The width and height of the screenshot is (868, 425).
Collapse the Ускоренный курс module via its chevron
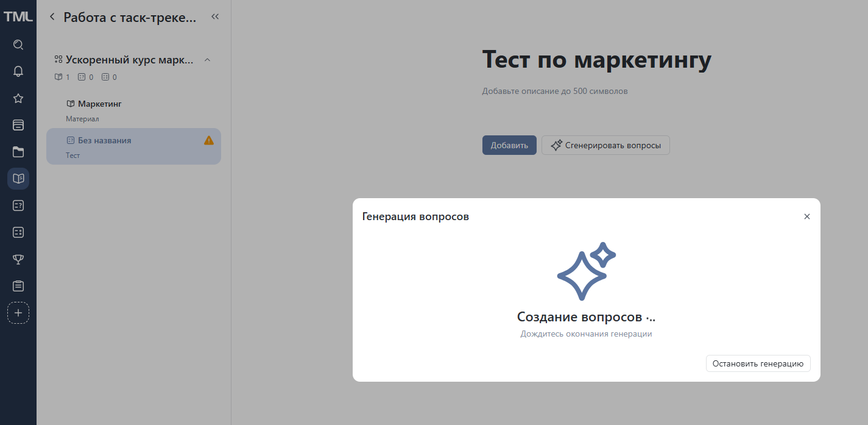207,59
